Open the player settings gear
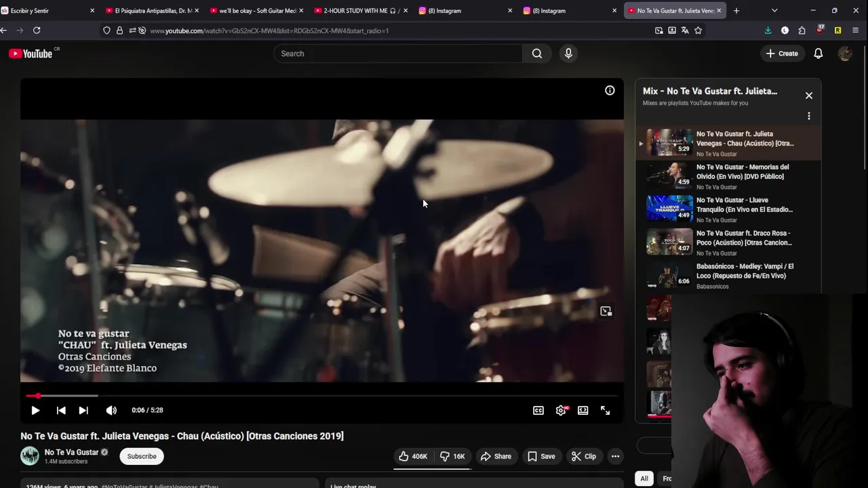Screen dimensions: 868x488 561,410
